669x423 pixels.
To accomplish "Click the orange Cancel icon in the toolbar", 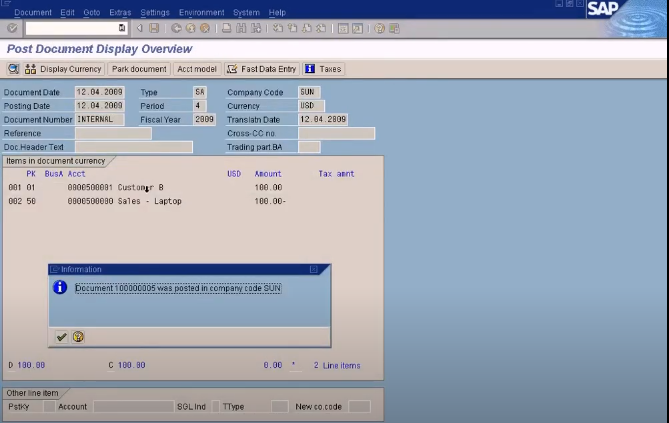I will [205, 28].
